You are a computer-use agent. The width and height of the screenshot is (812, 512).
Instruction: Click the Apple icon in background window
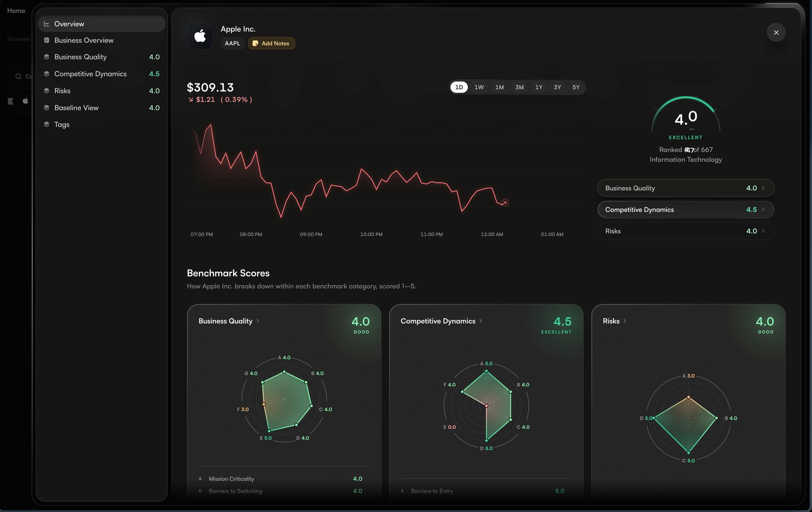click(x=26, y=101)
